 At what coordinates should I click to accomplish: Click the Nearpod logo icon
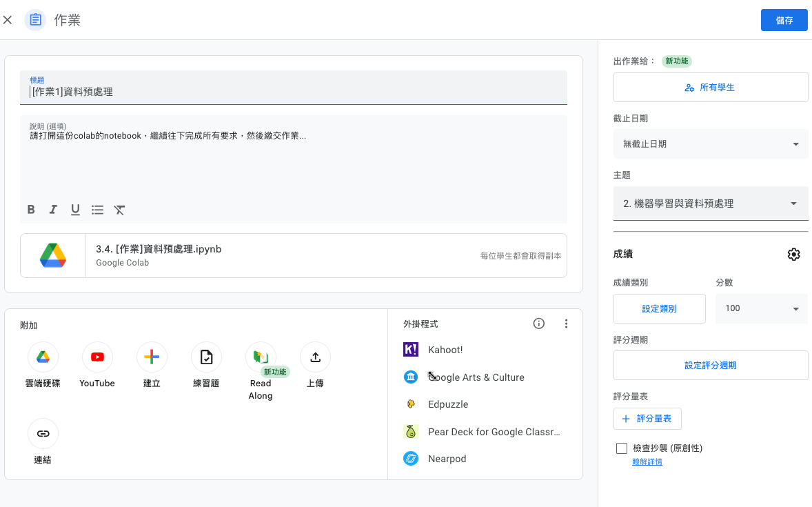pyautogui.click(x=411, y=458)
